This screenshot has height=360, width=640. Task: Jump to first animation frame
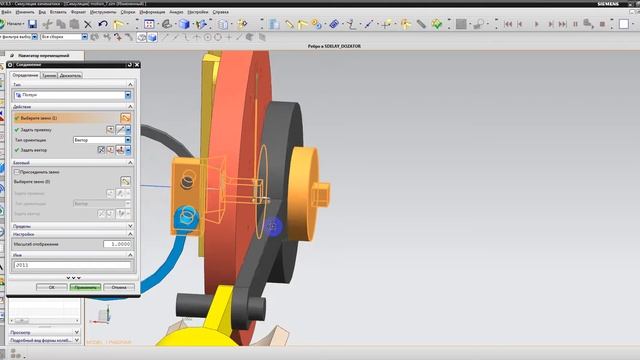[x=508, y=24]
